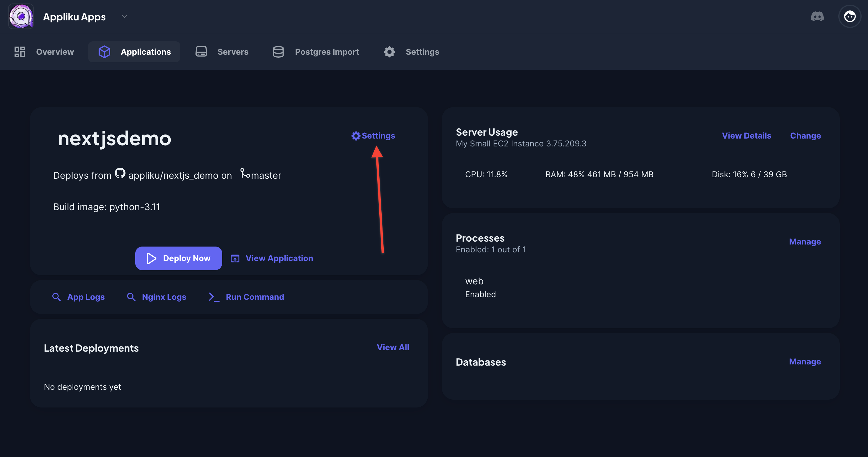The width and height of the screenshot is (868, 457).
Task: Open Server Usage View Details
Action: [x=746, y=136]
